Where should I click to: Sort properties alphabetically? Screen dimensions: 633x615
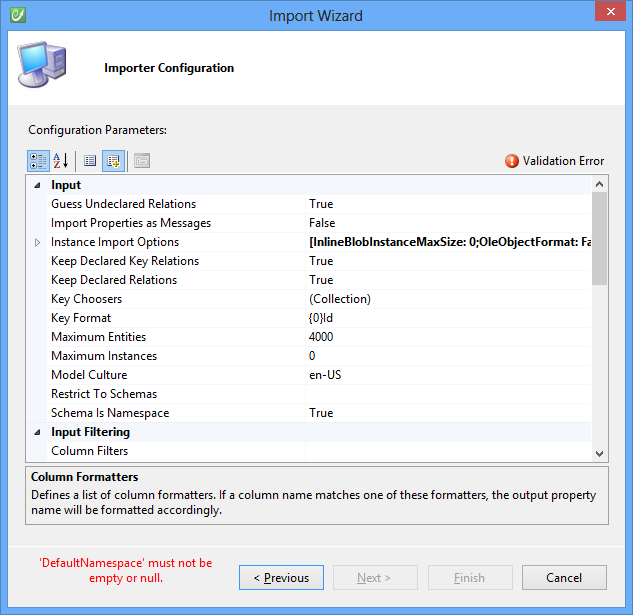[x=61, y=161]
